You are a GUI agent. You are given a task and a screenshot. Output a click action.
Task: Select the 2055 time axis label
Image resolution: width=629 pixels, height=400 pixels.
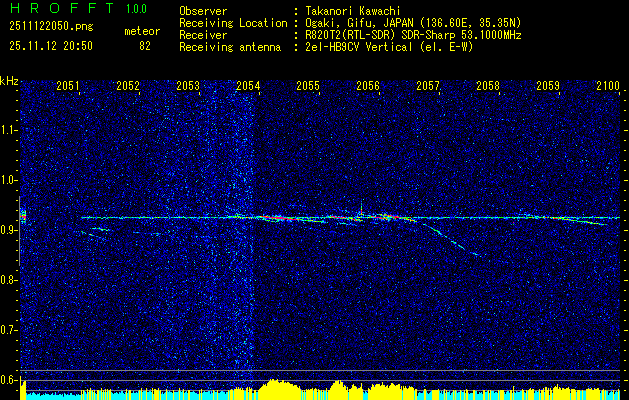[308, 86]
